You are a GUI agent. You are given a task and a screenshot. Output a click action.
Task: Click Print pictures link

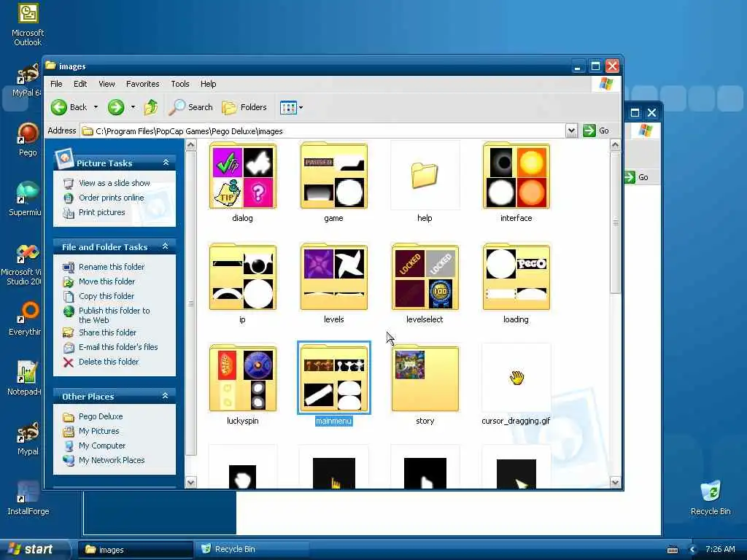tap(102, 212)
